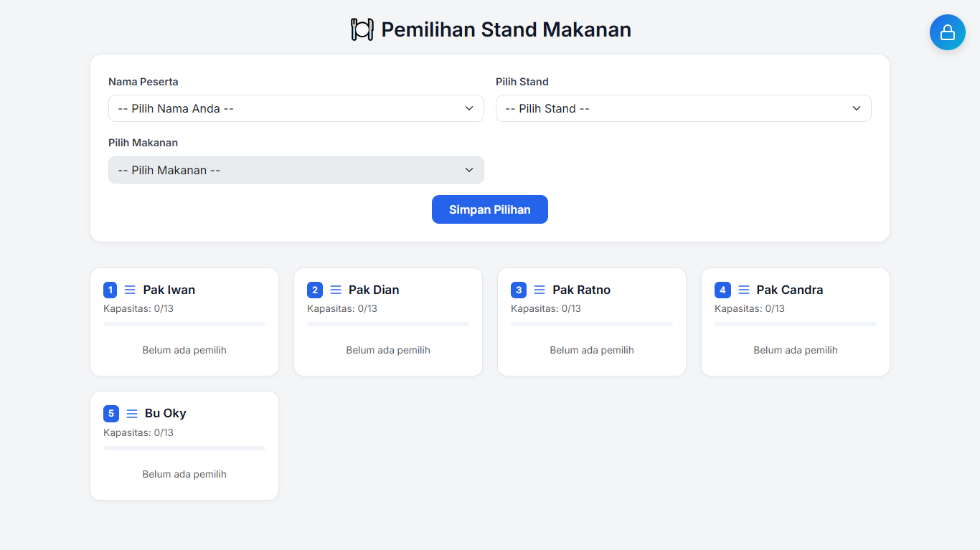Click the number 3 badge on Pak Ratno's card
This screenshot has height=550, width=980.
tap(517, 290)
